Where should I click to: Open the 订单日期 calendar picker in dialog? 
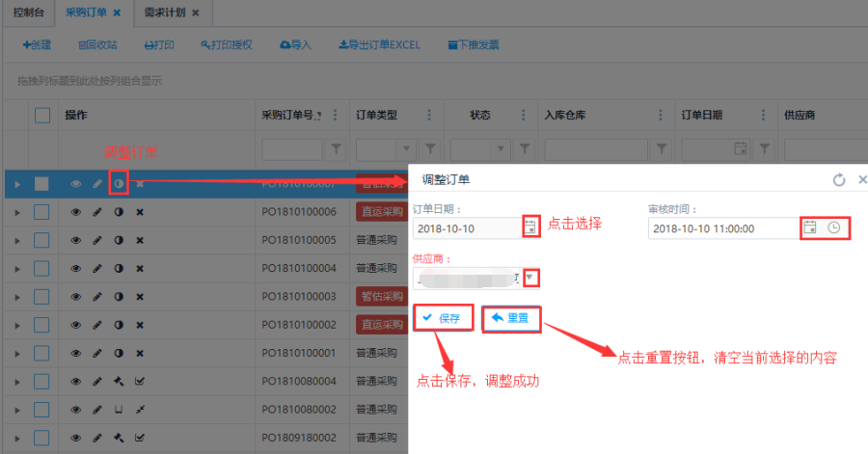pyautogui.click(x=530, y=227)
